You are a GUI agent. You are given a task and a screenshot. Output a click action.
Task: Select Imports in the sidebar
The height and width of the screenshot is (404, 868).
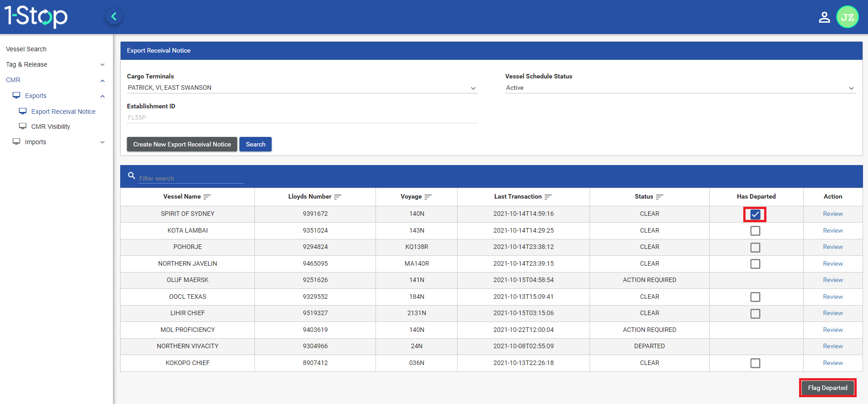click(x=35, y=142)
